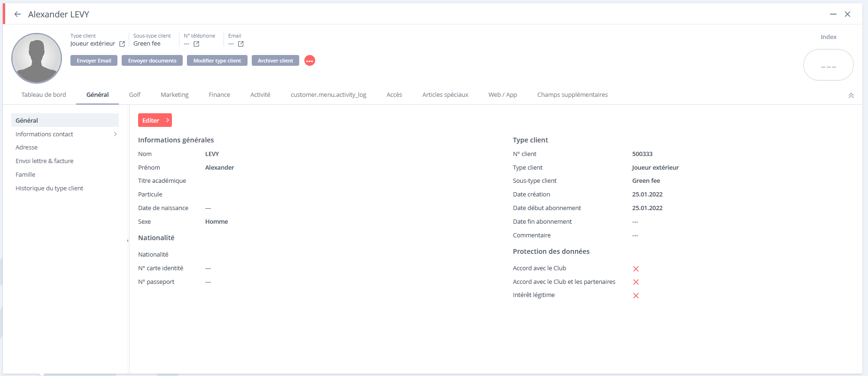Click Archiver client button
Image resolution: width=868 pixels, height=376 pixels.
(x=275, y=61)
